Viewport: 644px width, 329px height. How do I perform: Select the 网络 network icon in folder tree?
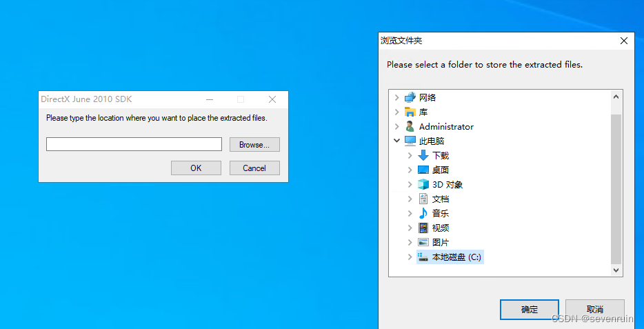coord(410,98)
